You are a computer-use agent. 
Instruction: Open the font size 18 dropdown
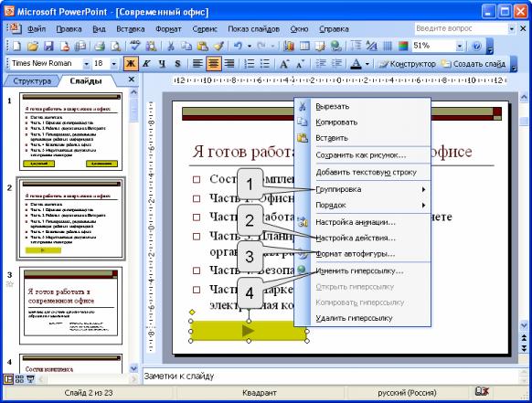pyautogui.click(x=114, y=64)
